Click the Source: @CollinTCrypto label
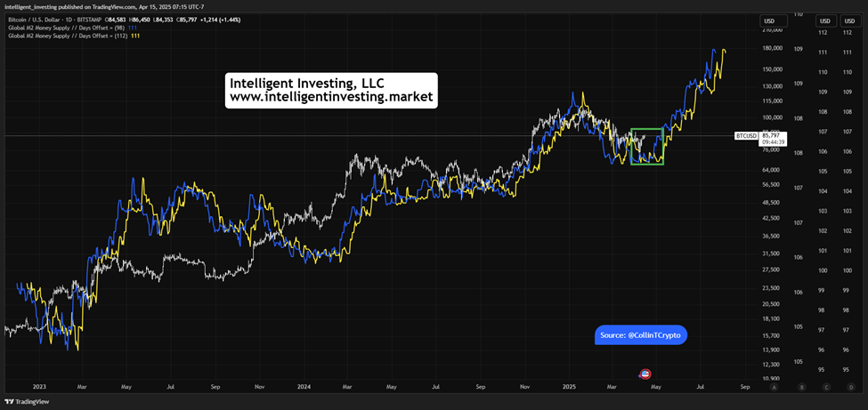868x410 pixels. [640, 335]
